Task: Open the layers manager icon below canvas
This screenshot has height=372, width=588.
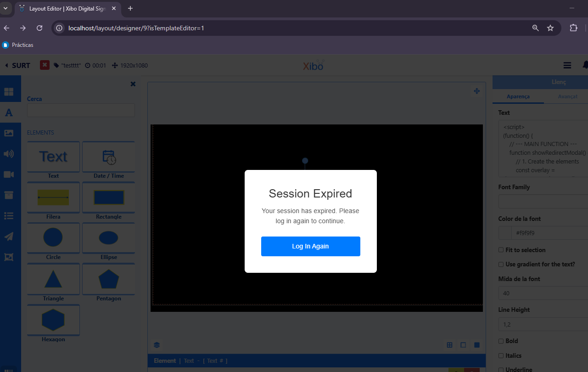Action: pos(157,345)
